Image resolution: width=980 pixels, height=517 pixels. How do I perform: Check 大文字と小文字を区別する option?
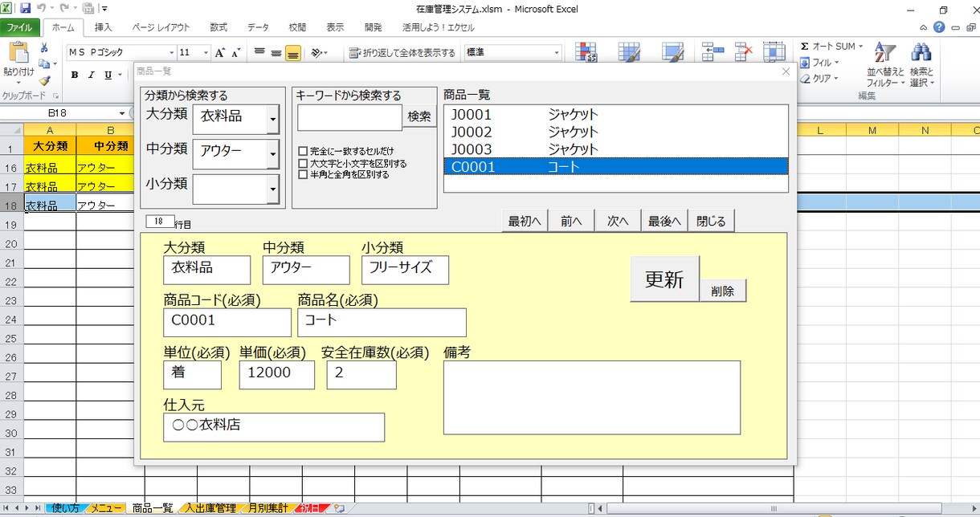303,163
